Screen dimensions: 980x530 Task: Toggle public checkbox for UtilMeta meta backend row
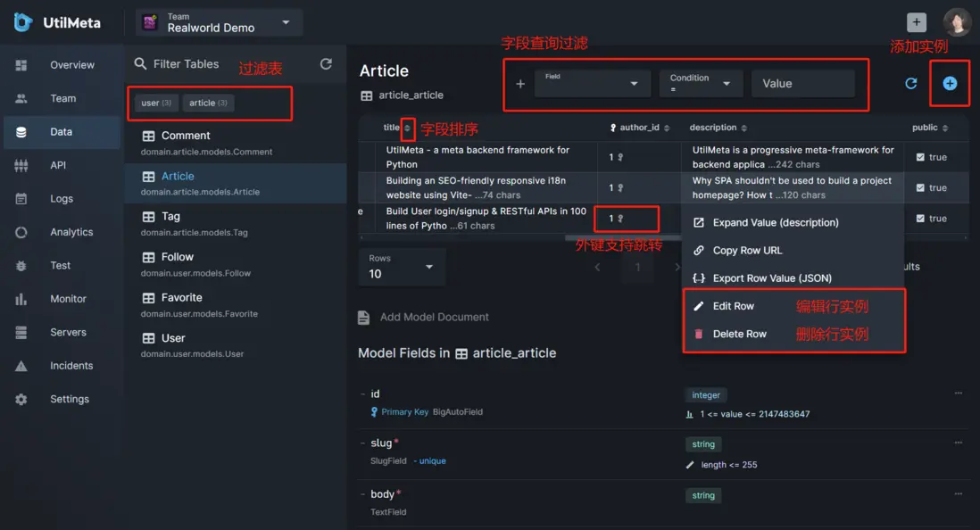pos(920,158)
